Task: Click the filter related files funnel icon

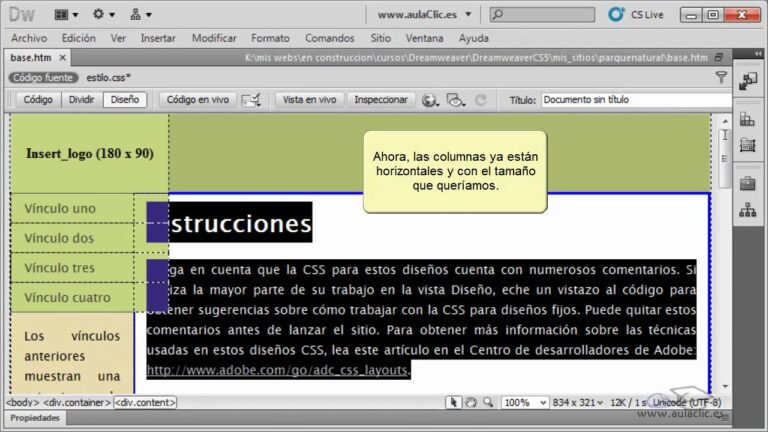Action: [x=721, y=77]
